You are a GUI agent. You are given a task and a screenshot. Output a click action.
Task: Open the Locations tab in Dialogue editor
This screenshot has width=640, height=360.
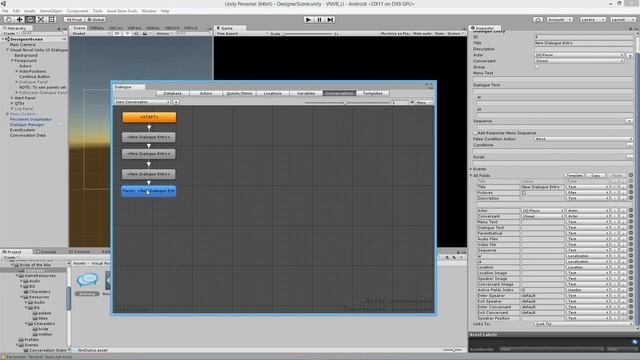[273, 93]
